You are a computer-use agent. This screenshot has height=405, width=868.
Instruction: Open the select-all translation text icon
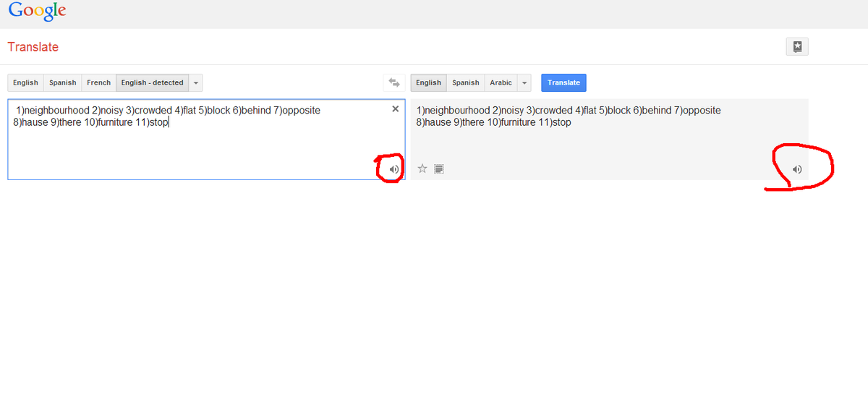click(439, 169)
